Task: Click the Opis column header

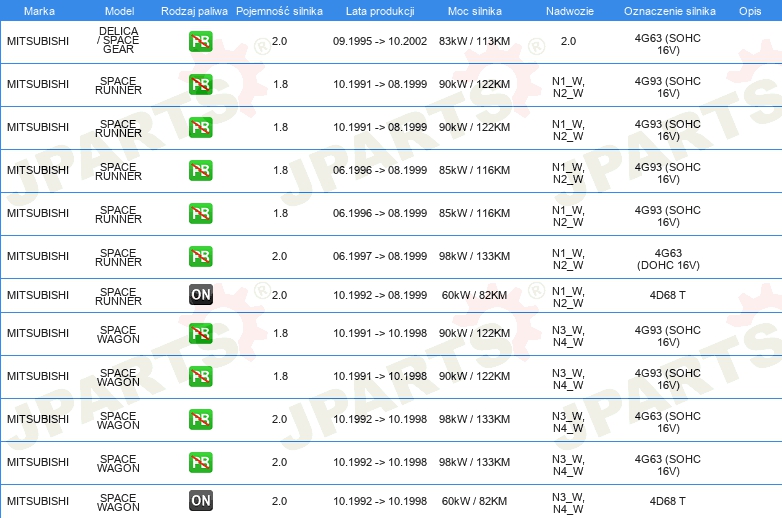Action: click(750, 11)
